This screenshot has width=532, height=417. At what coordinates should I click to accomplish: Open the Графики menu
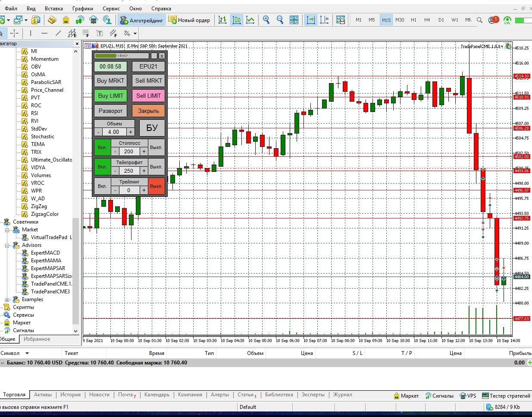[x=83, y=9]
